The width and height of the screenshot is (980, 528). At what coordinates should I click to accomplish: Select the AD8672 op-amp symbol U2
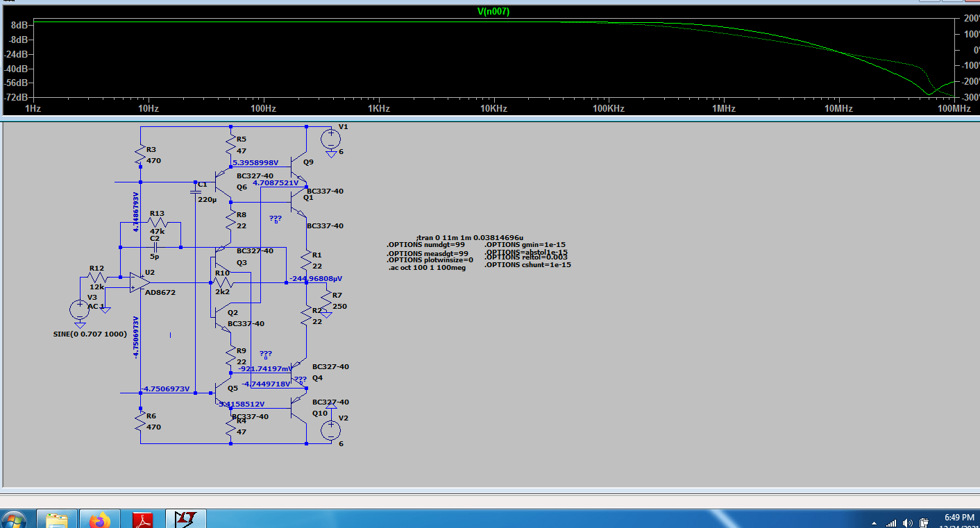[x=141, y=282]
